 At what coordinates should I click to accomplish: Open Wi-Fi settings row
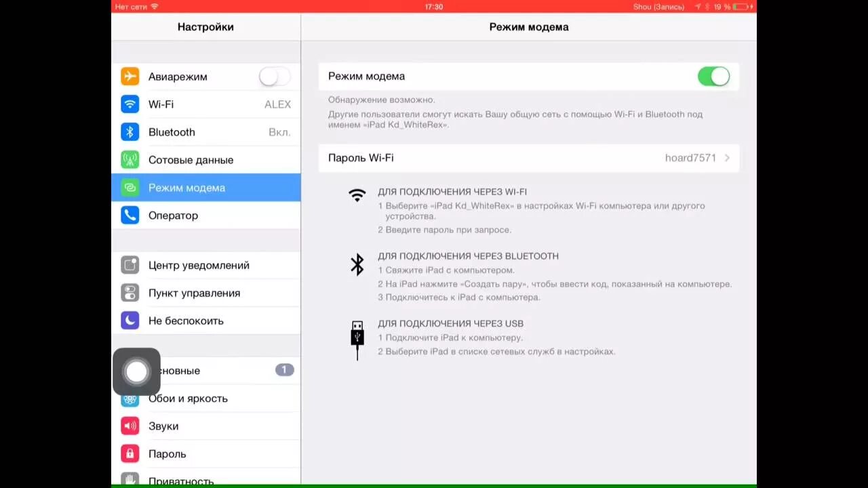pos(206,104)
